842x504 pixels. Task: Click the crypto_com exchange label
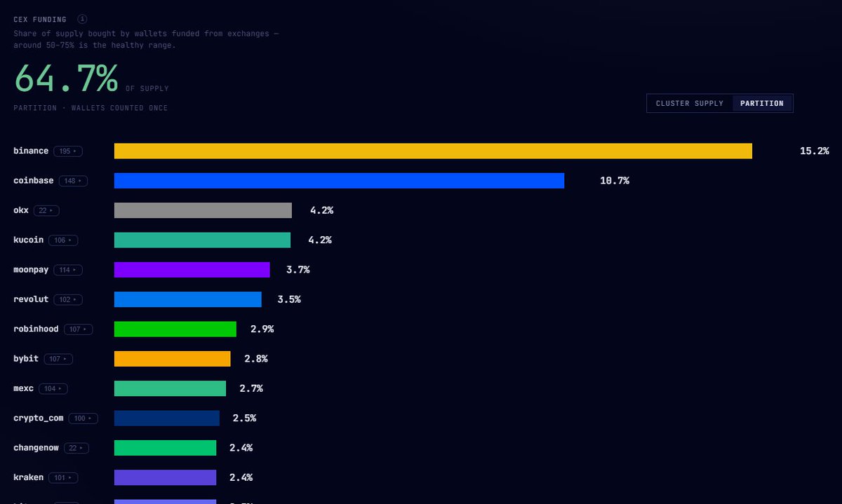coord(39,418)
